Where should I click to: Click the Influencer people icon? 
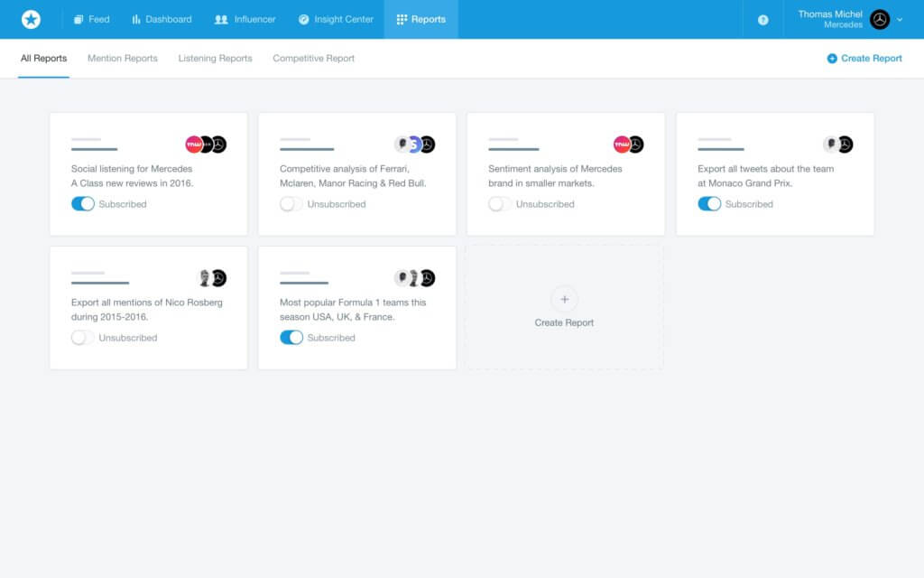tap(221, 20)
